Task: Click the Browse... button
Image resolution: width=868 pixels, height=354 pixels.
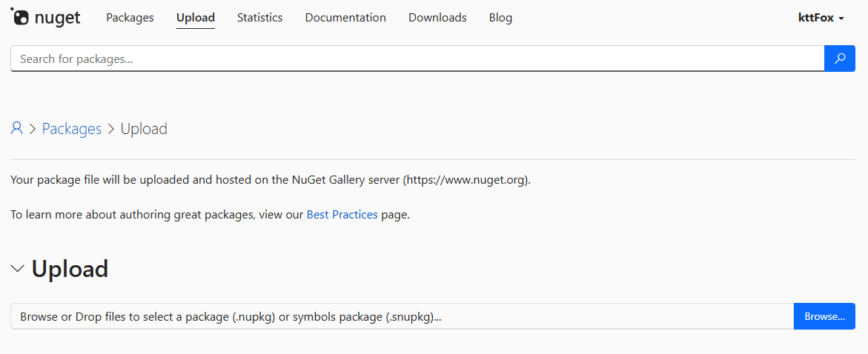Action: tap(824, 316)
